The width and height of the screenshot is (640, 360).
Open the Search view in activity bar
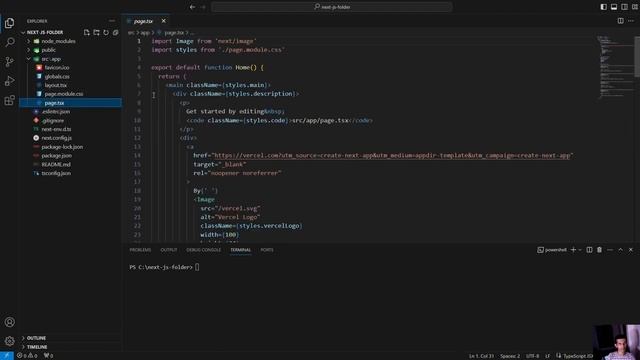pyautogui.click(x=9, y=42)
